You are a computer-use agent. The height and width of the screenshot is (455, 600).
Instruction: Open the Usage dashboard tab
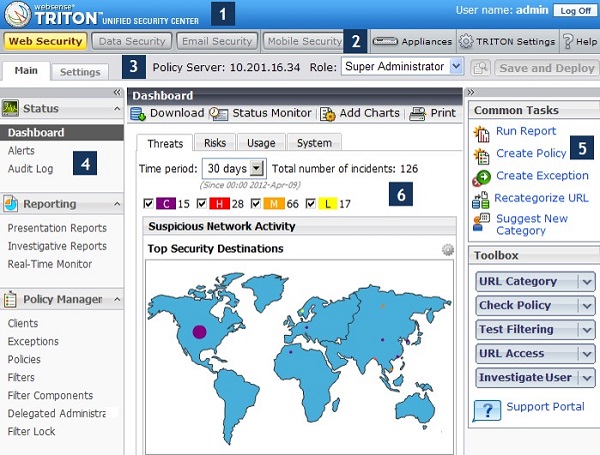tap(261, 143)
